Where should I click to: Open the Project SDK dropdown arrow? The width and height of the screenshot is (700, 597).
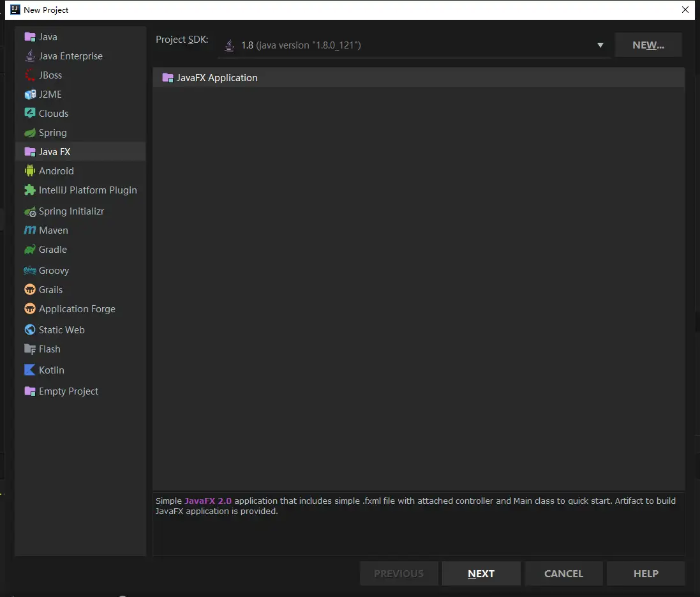[600, 45]
